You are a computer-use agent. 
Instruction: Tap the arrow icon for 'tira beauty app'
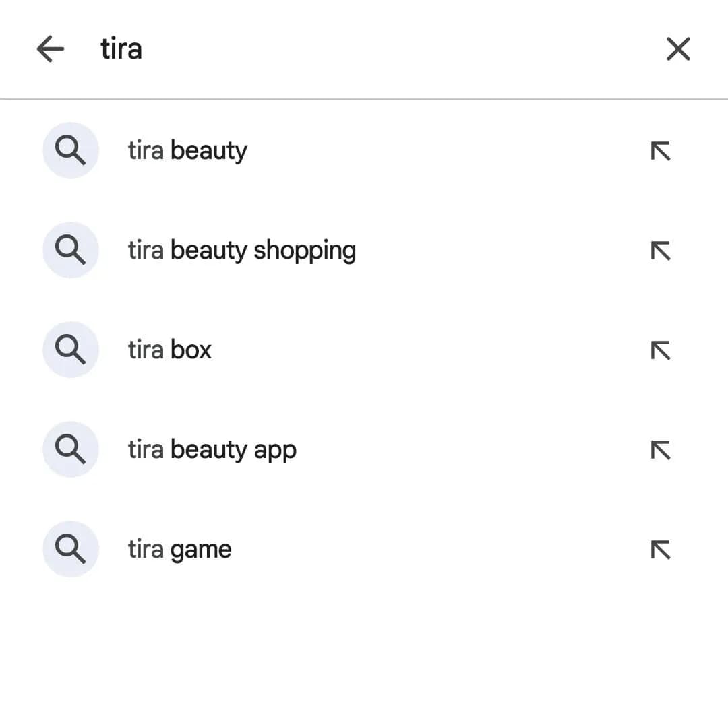tap(661, 450)
